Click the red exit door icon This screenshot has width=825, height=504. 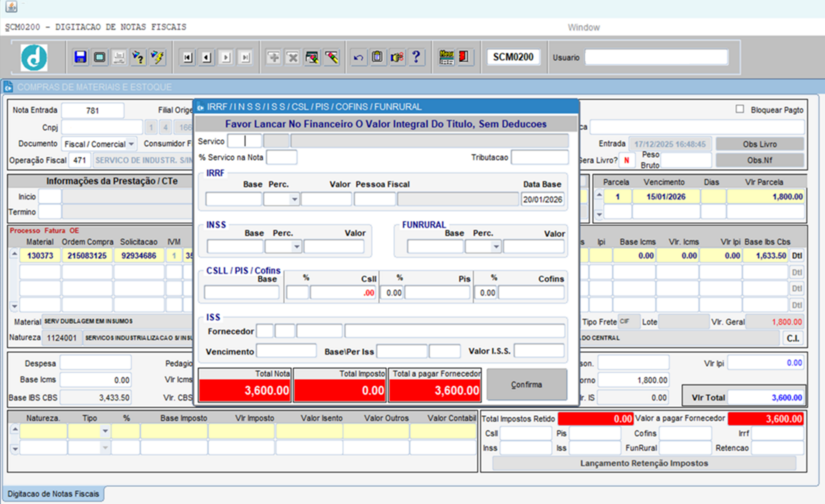pyautogui.click(x=464, y=57)
